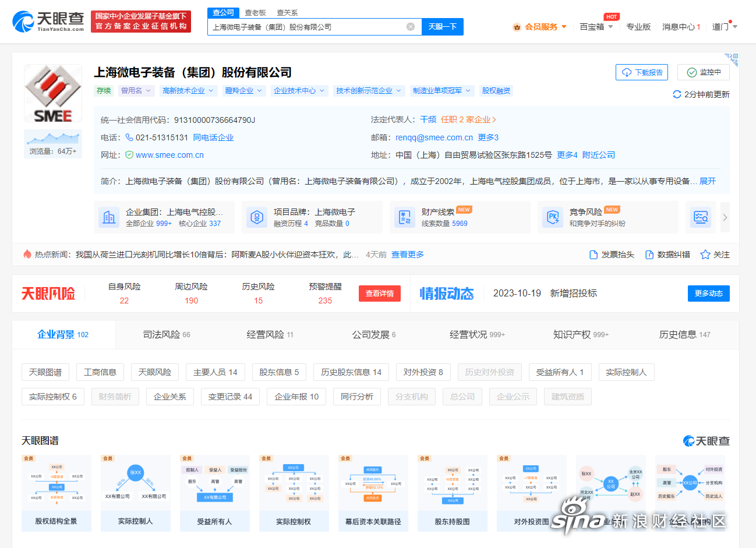Expand company intro with 展开
The height and width of the screenshot is (548, 756).
click(708, 181)
